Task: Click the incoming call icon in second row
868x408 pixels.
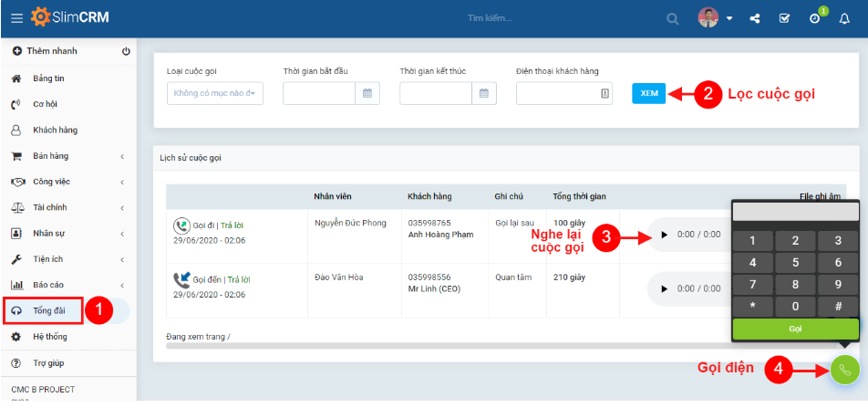Action: [181, 279]
